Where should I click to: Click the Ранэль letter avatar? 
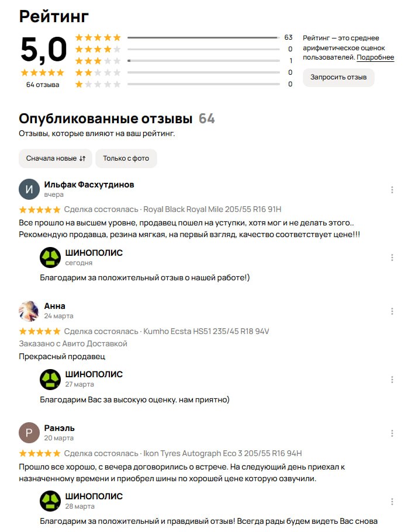pyautogui.click(x=29, y=433)
